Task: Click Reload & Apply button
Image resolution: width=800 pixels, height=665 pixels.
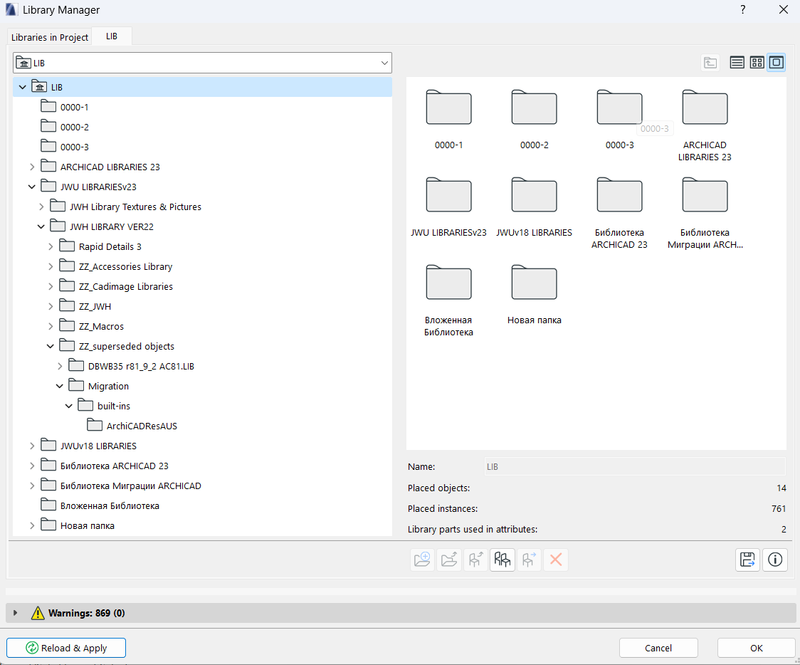Action: coord(66,648)
